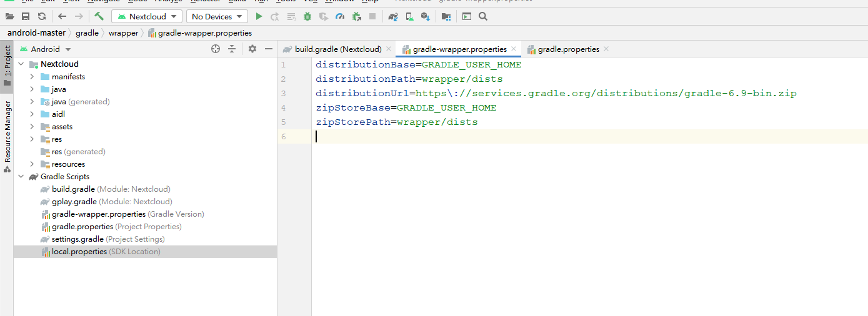Click the Search Everywhere magnifier icon
This screenshot has height=316, width=868.
coord(483,17)
